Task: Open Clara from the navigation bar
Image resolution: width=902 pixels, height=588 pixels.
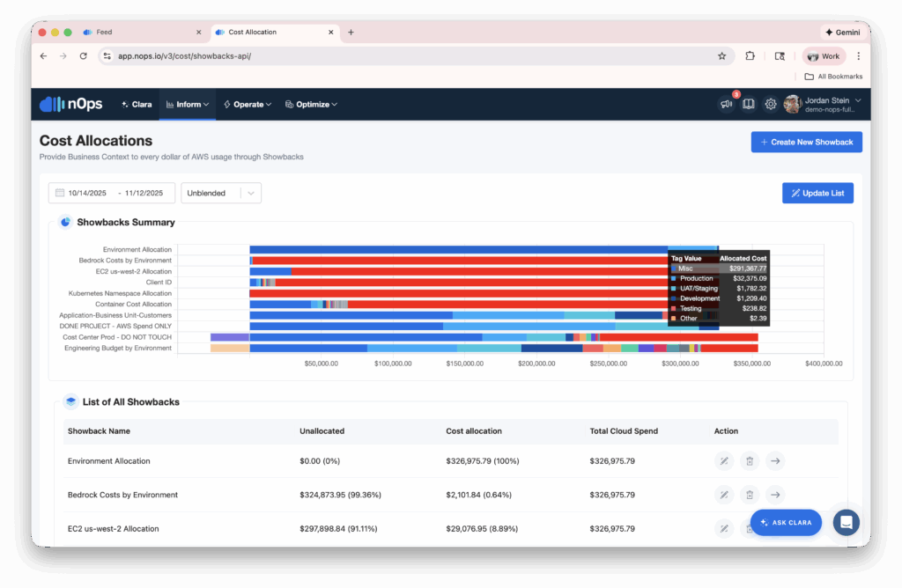Action: point(137,104)
